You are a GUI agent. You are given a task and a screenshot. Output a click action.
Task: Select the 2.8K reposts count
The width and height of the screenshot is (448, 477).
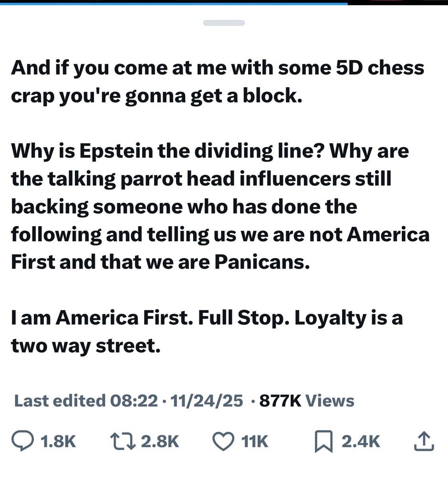coord(160,441)
